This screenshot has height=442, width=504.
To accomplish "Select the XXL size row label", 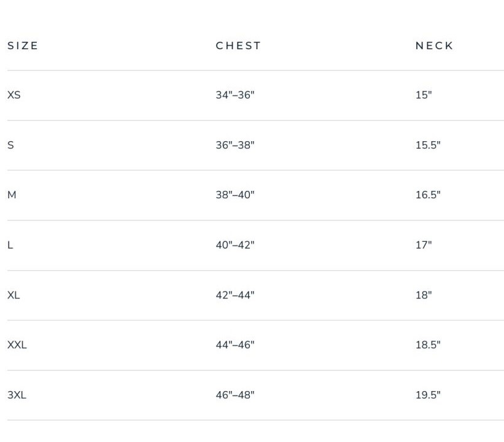I will click(17, 345).
